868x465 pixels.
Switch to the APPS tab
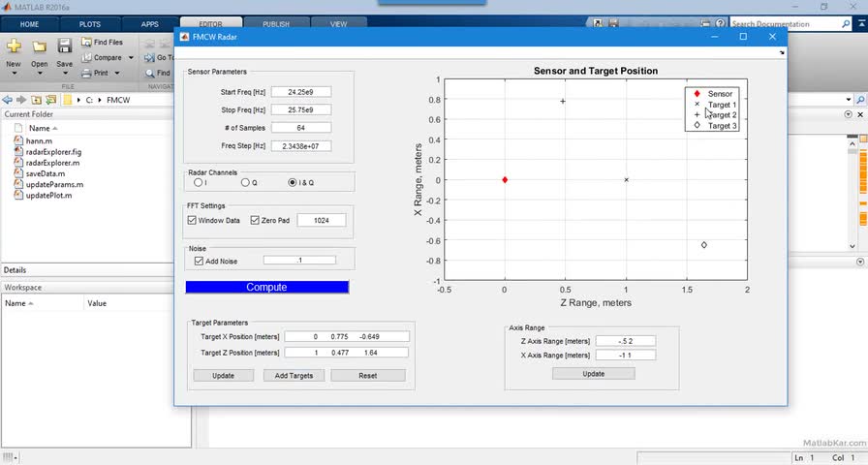tap(149, 24)
